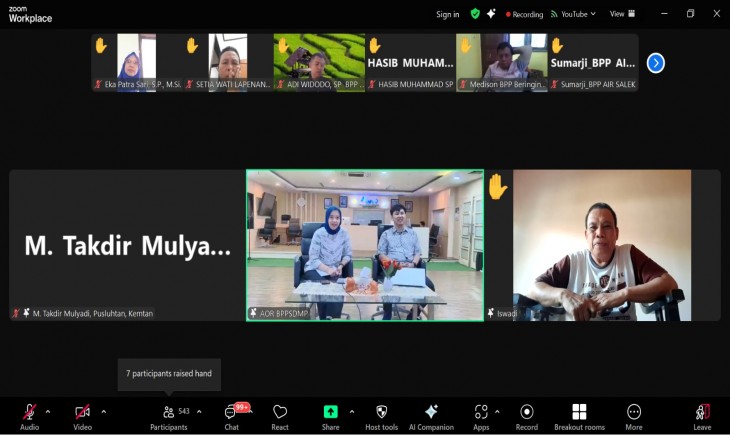Screen dimensions: 730x435
Task: Open Host tools shield menu
Action: [x=381, y=416]
